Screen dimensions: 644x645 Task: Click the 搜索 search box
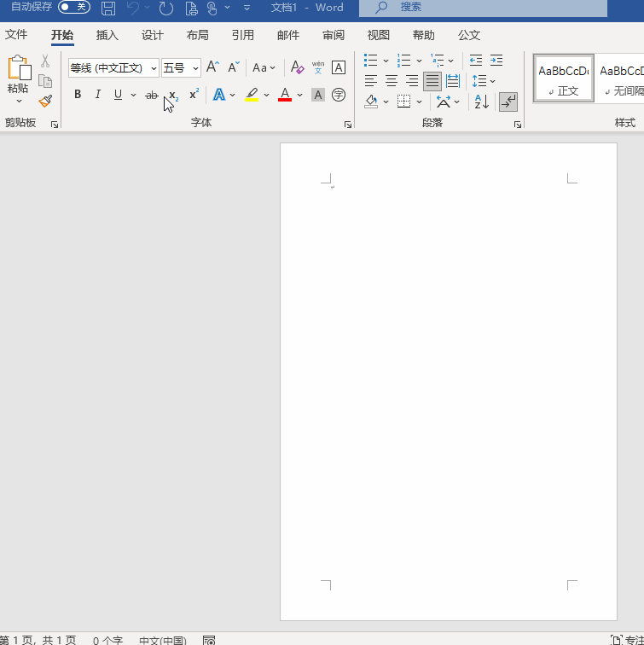coord(483,9)
